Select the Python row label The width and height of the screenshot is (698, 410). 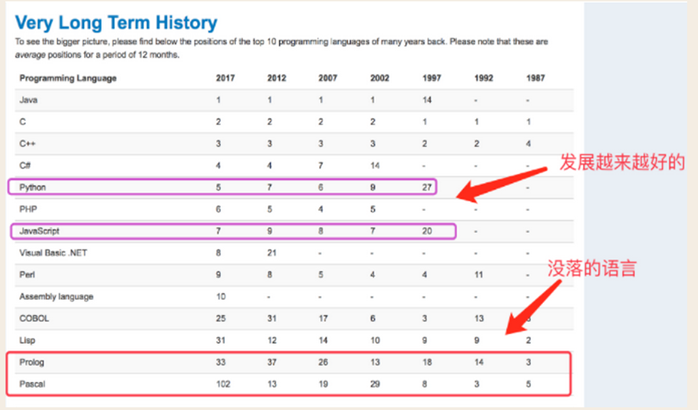click(32, 187)
